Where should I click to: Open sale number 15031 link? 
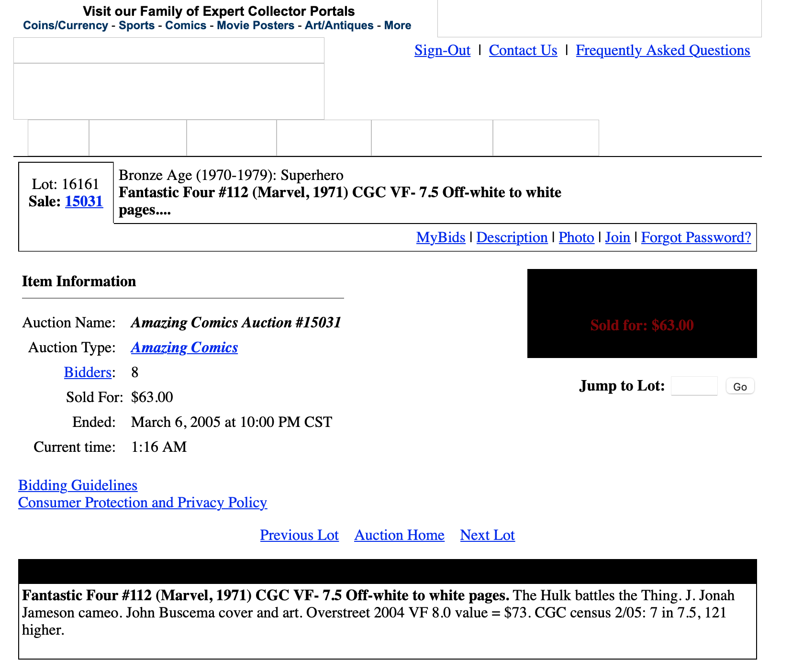tap(84, 202)
